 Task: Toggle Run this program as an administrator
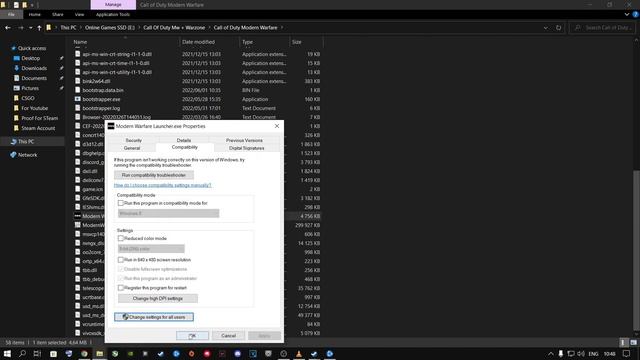point(120,278)
